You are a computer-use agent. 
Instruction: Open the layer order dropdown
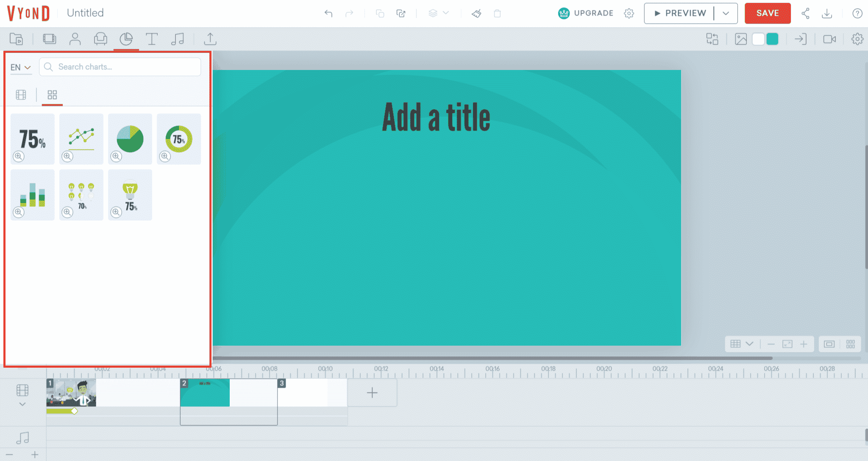tap(438, 13)
